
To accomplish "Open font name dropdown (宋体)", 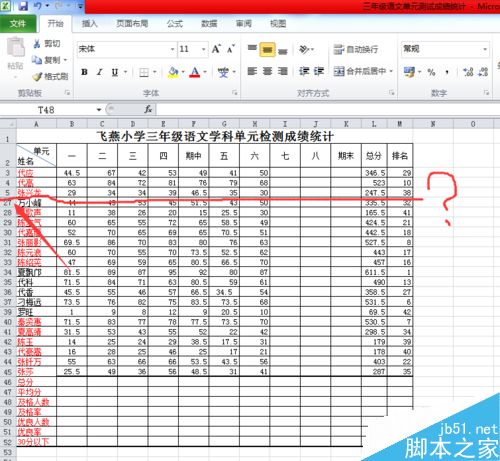I will (x=172, y=49).
